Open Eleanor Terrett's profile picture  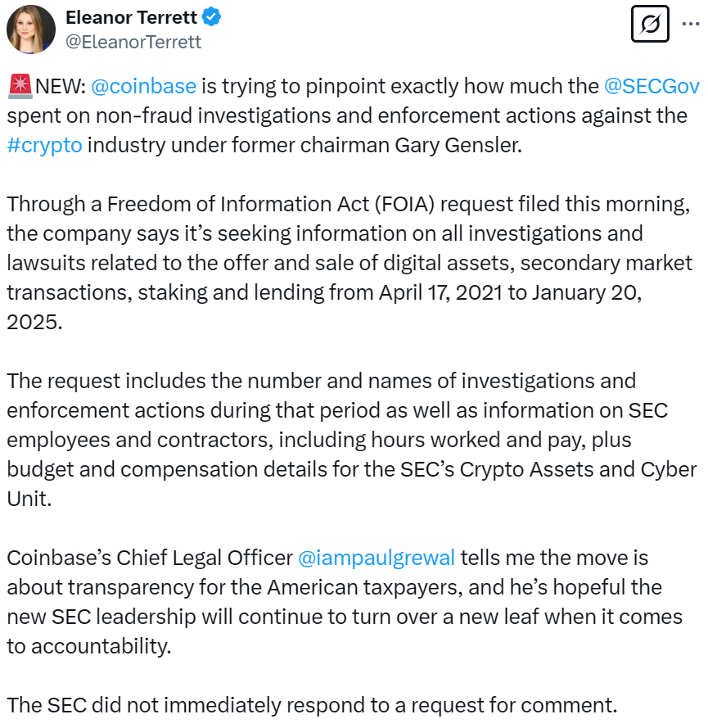tap(31, 29)
